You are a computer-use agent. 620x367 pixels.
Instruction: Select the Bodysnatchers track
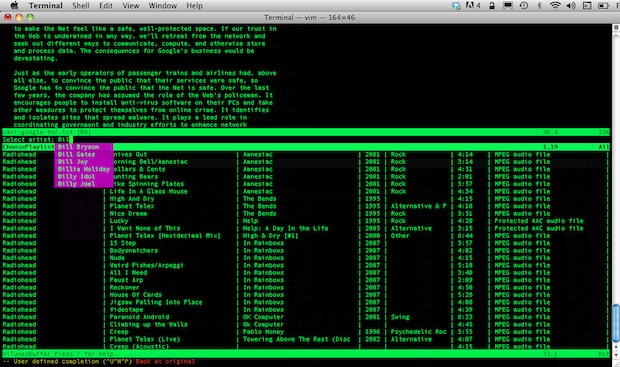click(x=134, y=250)
